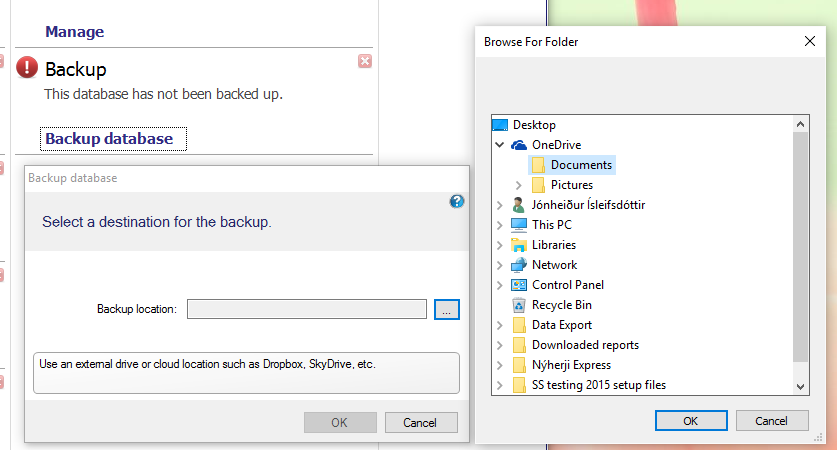The height and width of the screenshot is (450, 837).
Task: Dismiss the Backup notice with red X icon
Action: (x=365, y=61)
